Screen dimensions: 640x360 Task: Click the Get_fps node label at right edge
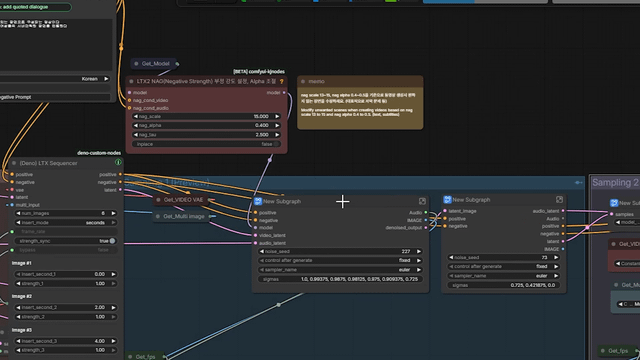(618, 351)
